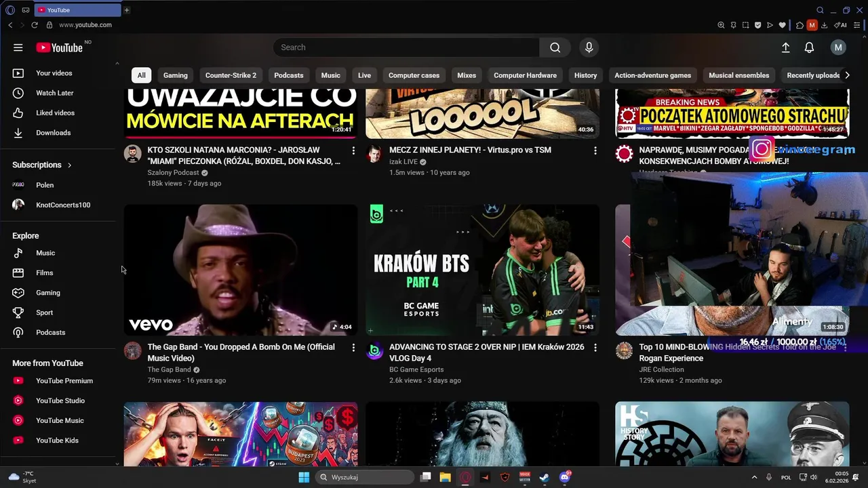
Task: Open options menu for BC Game Esports vlog
Action: coord(595,347)
